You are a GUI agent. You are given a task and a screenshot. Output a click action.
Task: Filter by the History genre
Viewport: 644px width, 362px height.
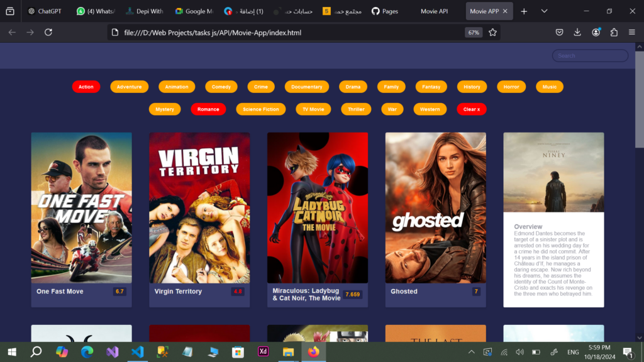click(472, 87)
